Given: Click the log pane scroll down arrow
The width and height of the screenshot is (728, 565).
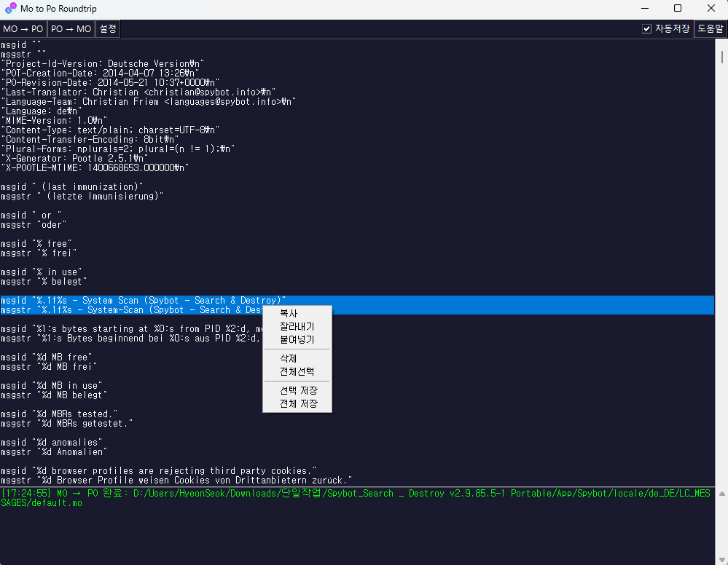Looking at the screenshot, I should [x=721, y=560].
